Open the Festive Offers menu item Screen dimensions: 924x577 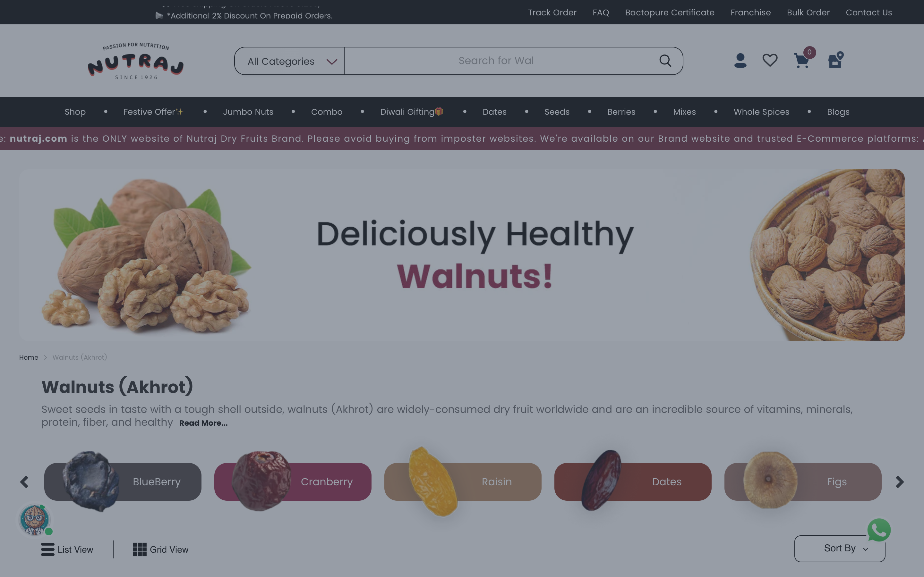[x=153, y=112]
